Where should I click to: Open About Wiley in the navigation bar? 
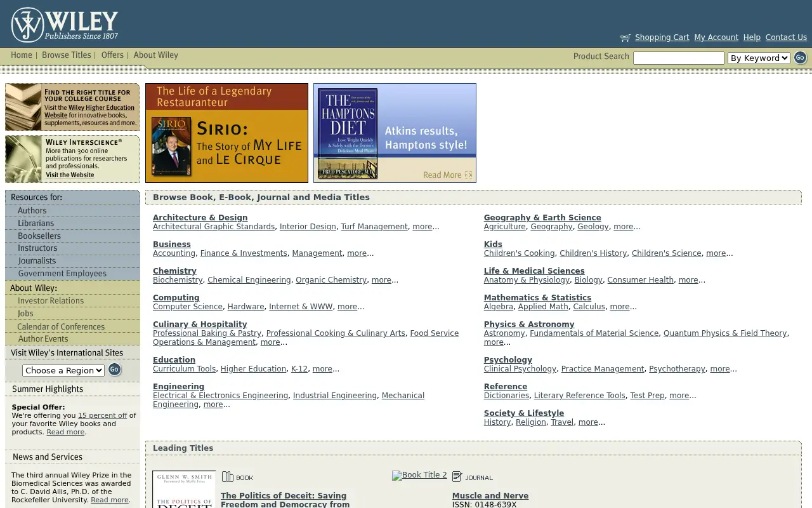[155, 55]
